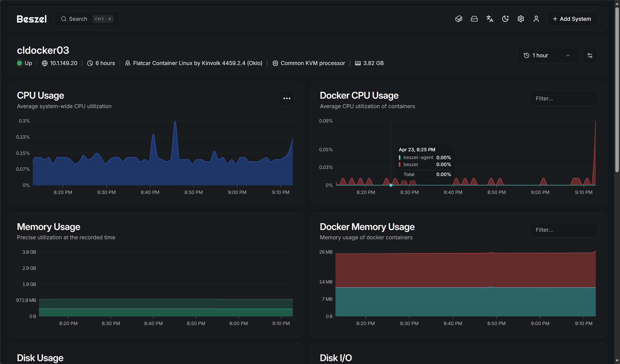Open the CPU Usage three-dots menu

pyautogui.click(x=287, y=99)
